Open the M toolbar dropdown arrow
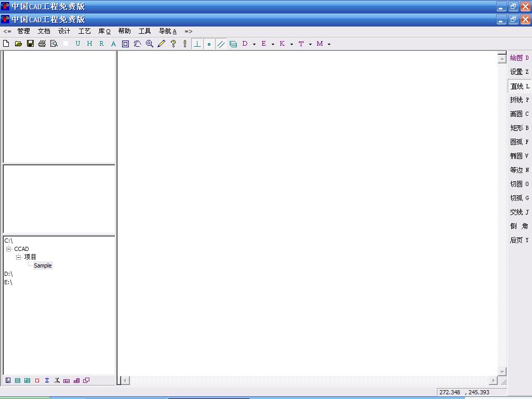Viewport: 532px width, 399px height. pos(329,44)
